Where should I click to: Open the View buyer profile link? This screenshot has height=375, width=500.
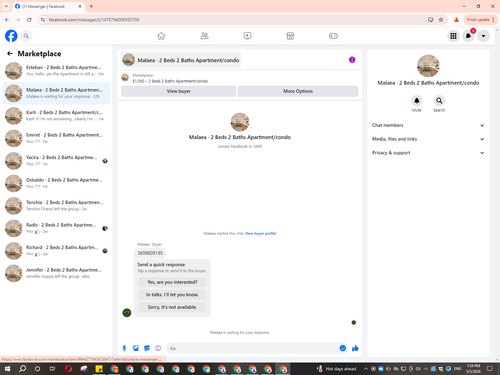tap(260, 233)
